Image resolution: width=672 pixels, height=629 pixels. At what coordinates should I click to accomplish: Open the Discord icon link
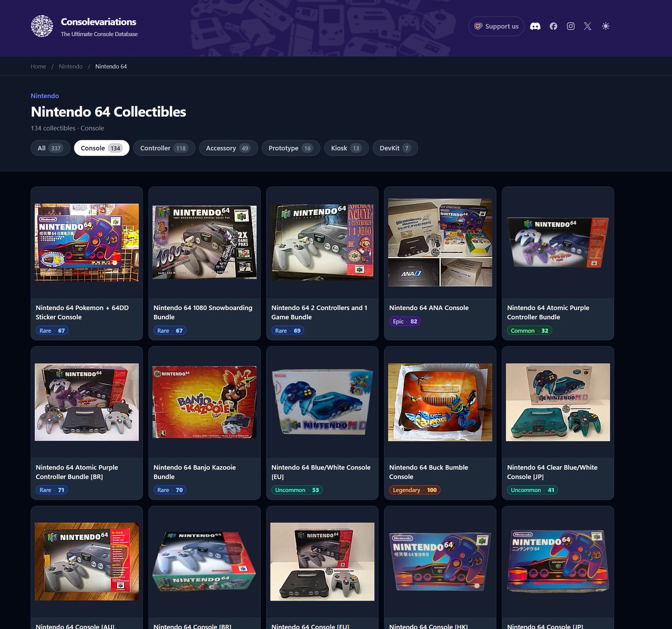[535, 26]
